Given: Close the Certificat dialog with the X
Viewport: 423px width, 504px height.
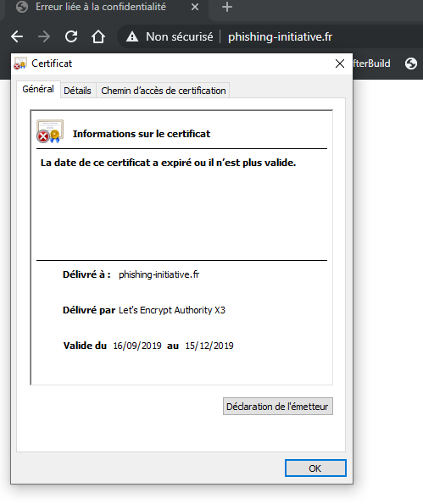Looking at the screenshot, I should (340, 64).
